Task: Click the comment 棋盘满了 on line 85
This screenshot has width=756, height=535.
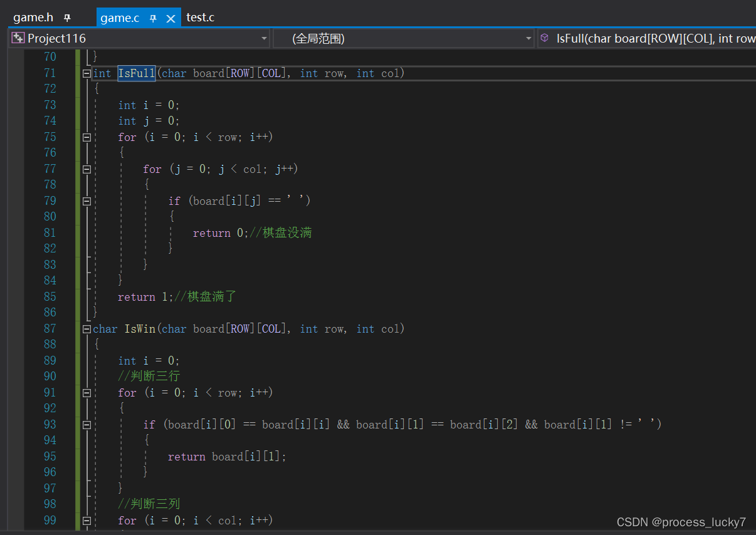Action: tap(205, 297)
